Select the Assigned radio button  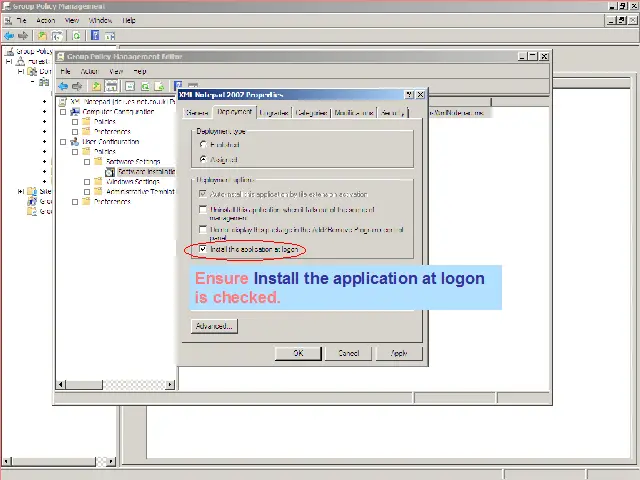203,159
